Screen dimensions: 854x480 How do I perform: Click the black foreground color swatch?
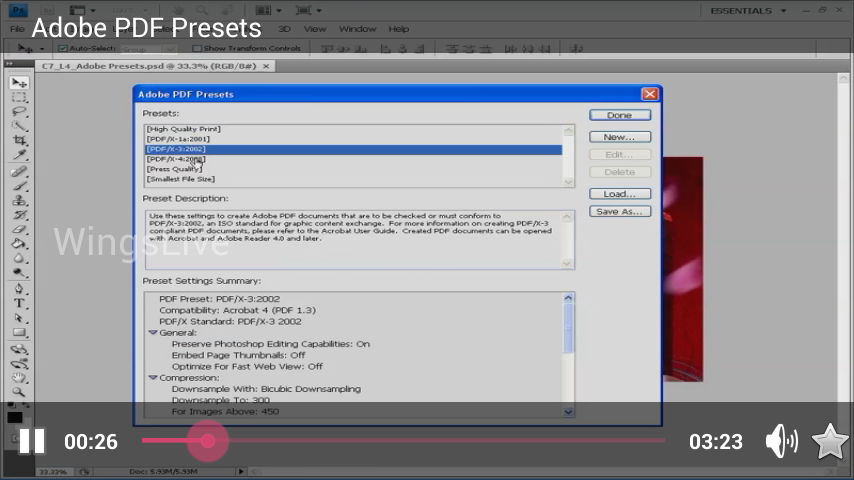point(15,417)
